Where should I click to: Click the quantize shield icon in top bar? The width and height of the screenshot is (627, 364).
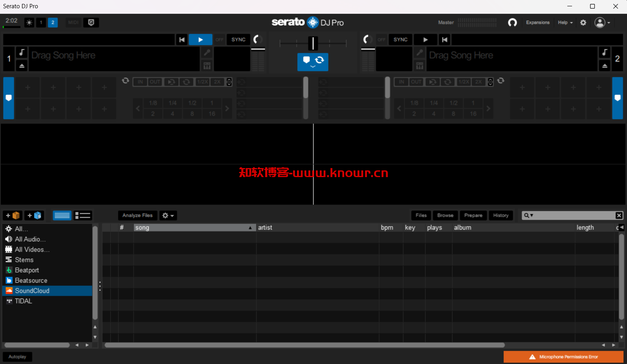(x=91, y=22)
